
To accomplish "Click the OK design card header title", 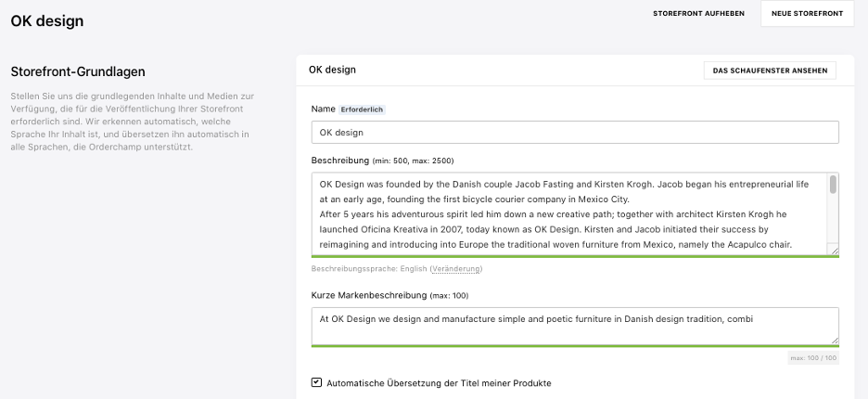I will pyautogui.click(x=332, y=70).
